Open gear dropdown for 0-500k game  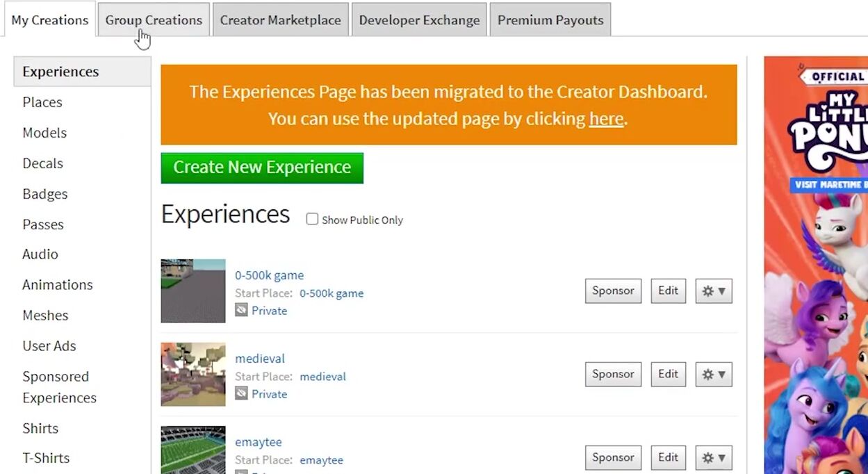[x=714, y=291]
